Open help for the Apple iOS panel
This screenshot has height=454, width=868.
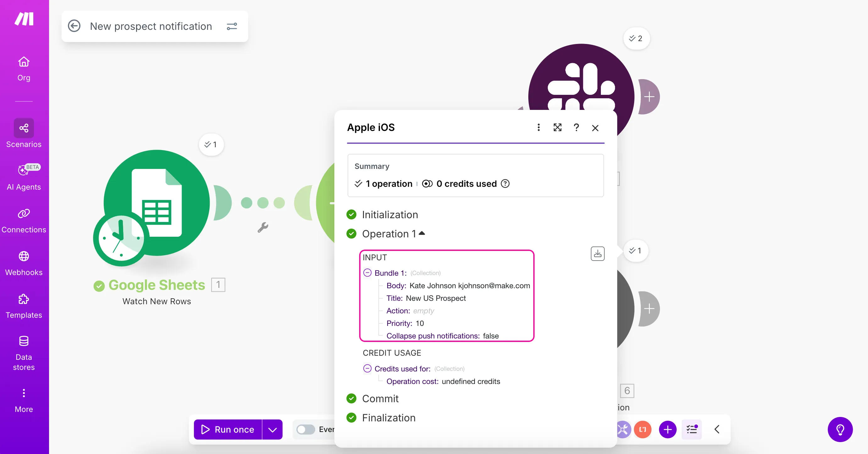click(x=576, y=127)
